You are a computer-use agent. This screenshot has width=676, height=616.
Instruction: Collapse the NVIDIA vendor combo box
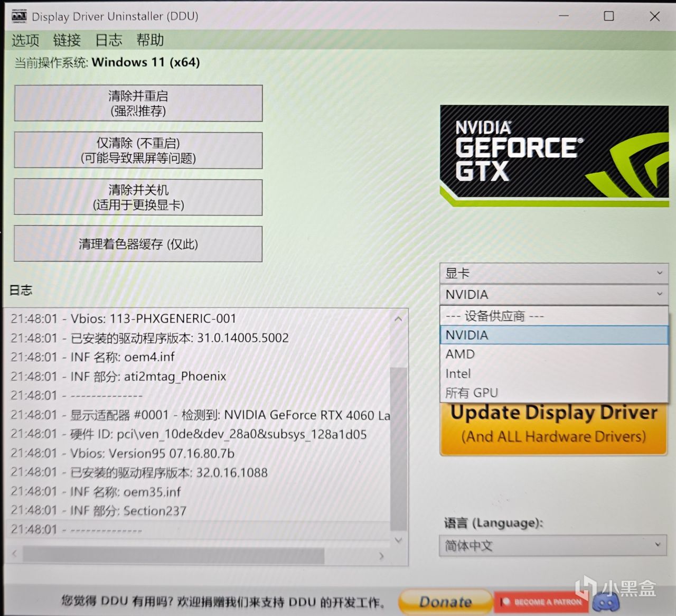553,294
